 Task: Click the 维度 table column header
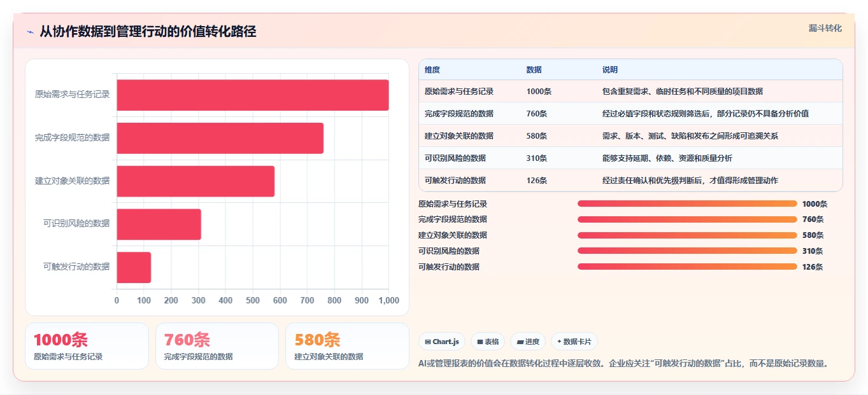[x=432, y=70]
